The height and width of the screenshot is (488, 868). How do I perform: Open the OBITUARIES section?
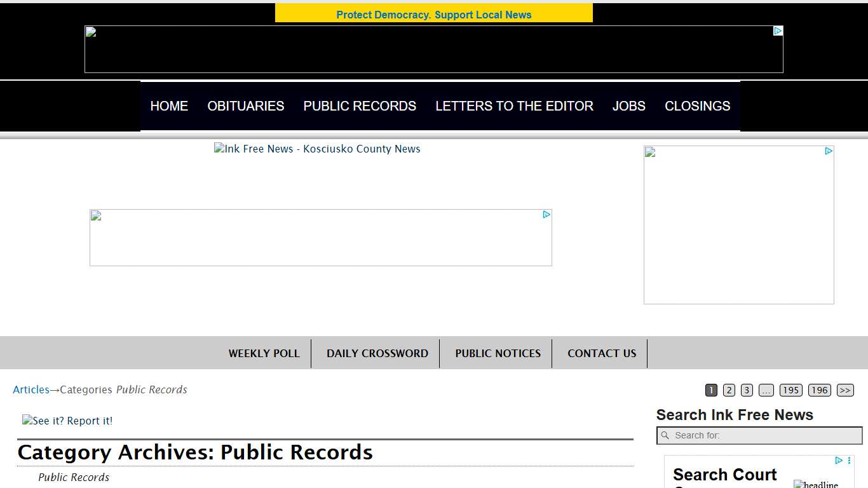246,106
